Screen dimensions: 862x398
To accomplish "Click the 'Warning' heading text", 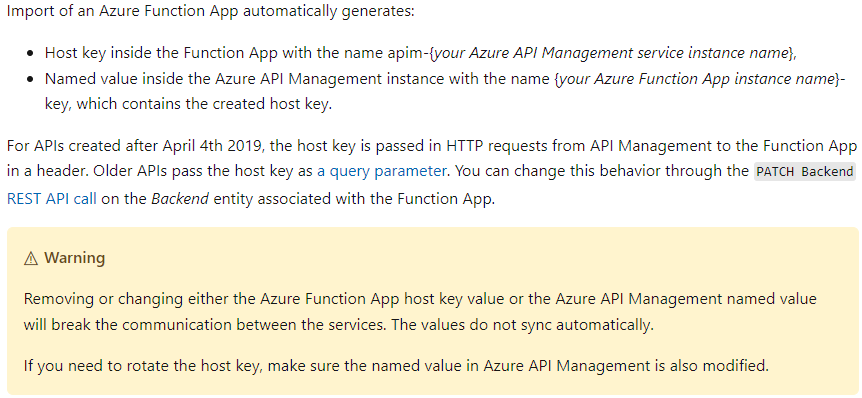I will [x=75, y=258].
